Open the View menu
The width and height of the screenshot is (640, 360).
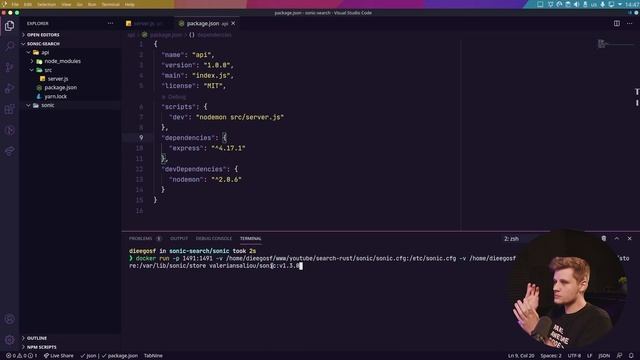click(66, 4)
